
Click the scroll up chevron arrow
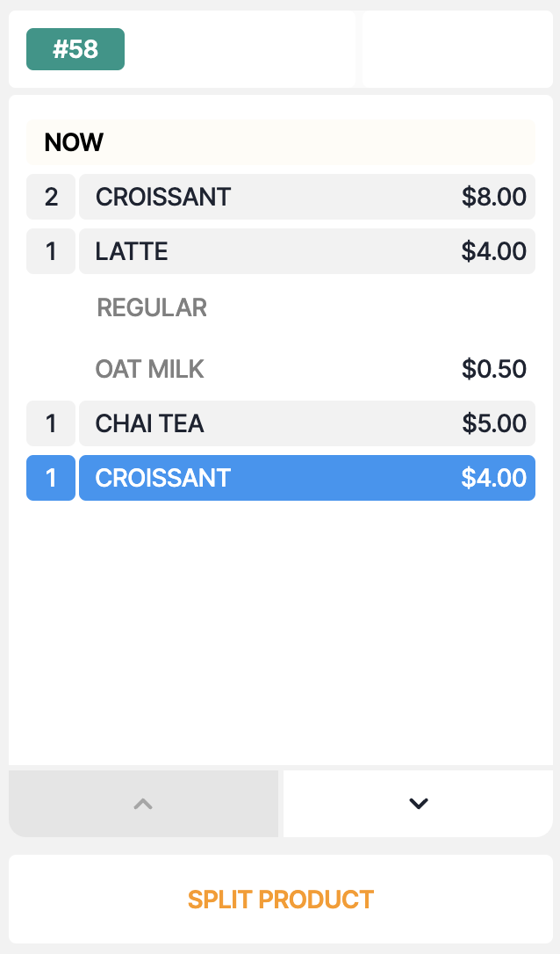[x=143, y=803]
